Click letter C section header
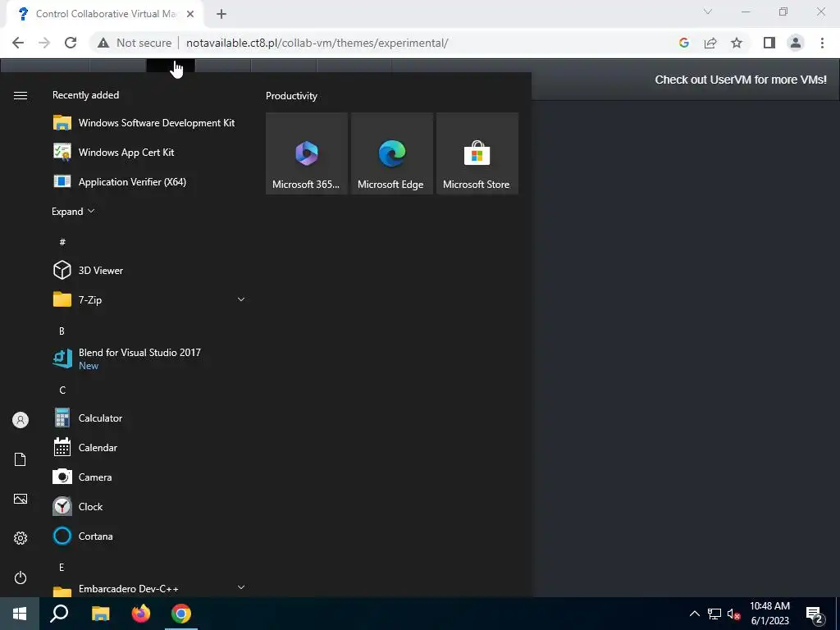The width and height of the screenshot is (840, 630). tap(62, 390)
